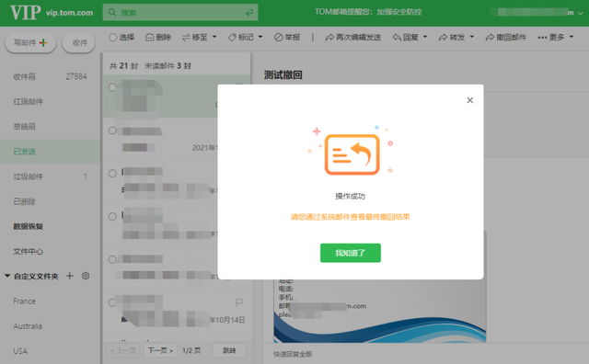Click the green plus icon on 写邮件
The image size is (589, 364).
[43, 43]
